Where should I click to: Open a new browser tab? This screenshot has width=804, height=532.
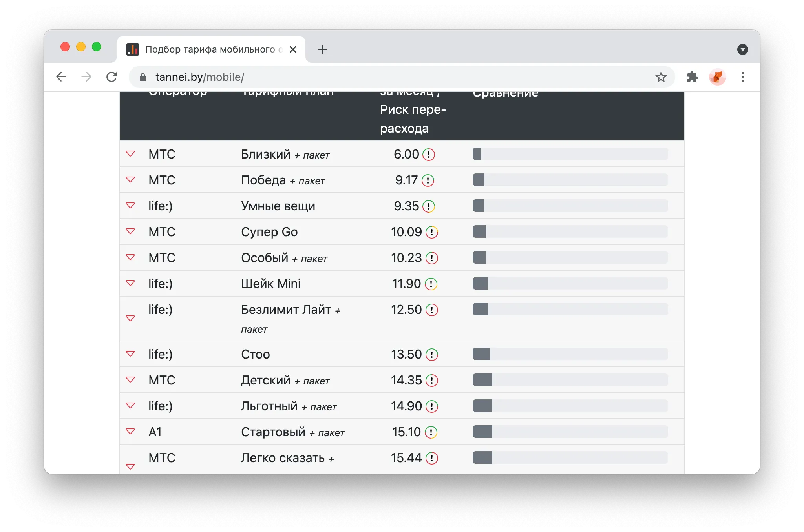(x=323, y=49)
